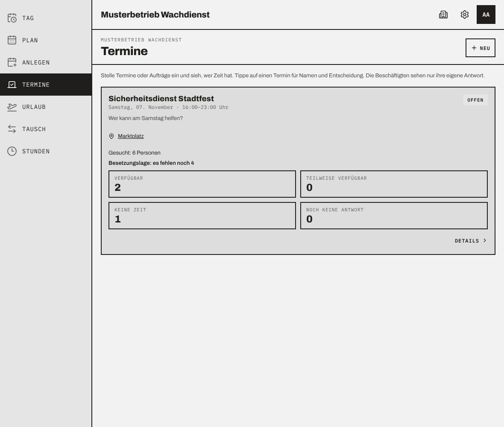Screen dimensions: 504x427
Task: Click the Anlegen calendar-plus icon
Action: tap(12, 62)
